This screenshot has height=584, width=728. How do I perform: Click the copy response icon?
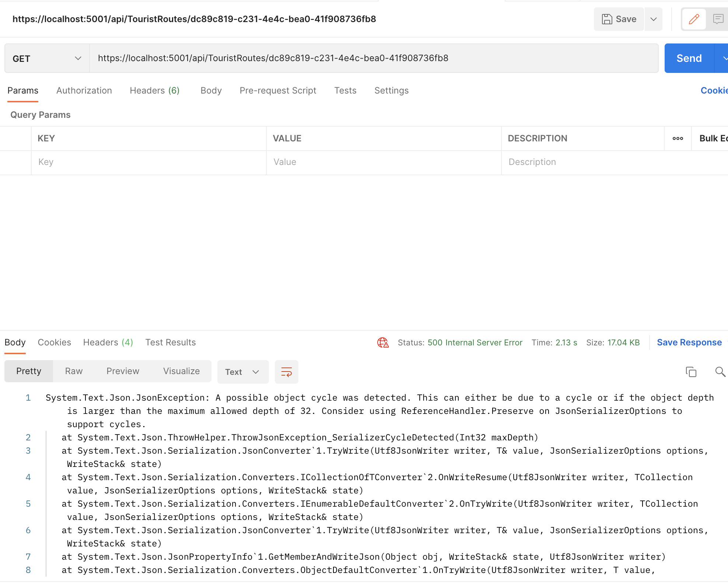click(x=691, y=372)
